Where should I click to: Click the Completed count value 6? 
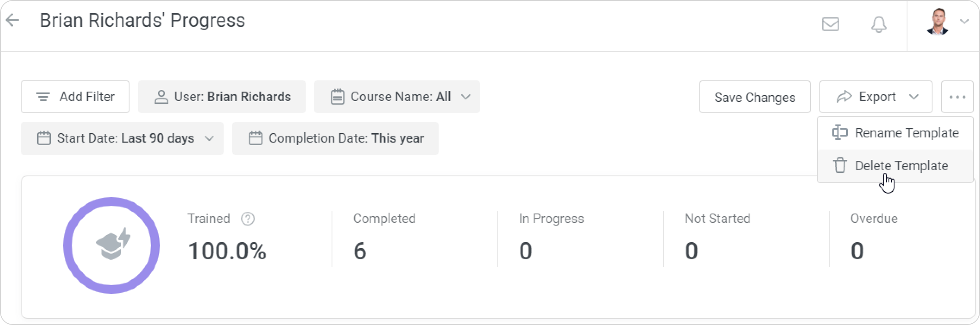click(x=360, y=251)
